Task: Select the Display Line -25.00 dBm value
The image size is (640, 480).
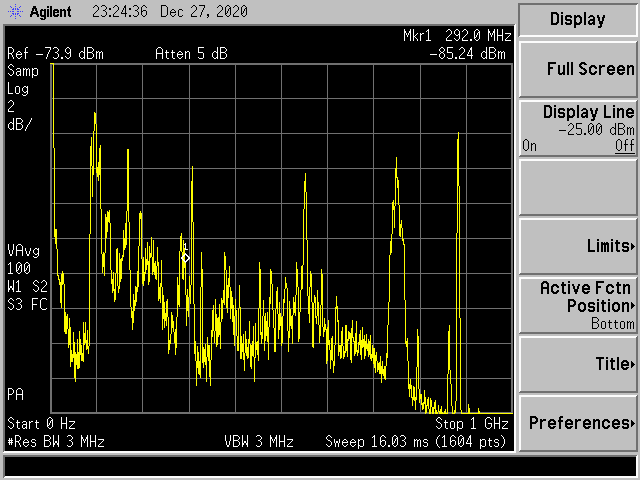Action: click(x=595, y=130)
